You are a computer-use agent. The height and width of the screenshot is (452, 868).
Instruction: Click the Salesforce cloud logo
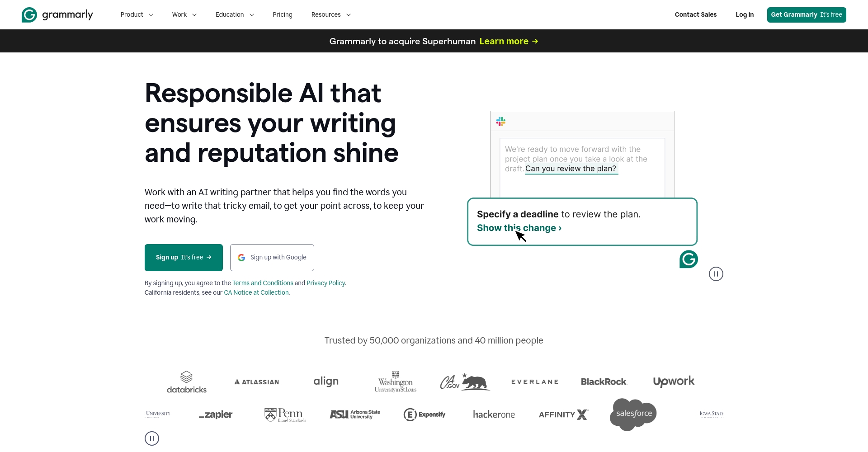click(x=633, y=414)
